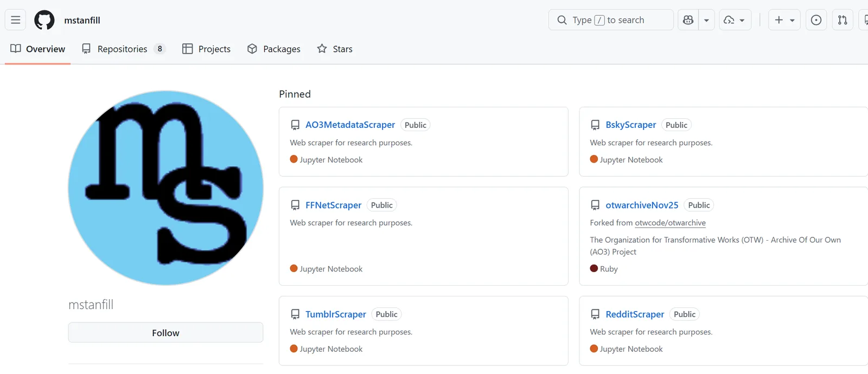The width and height of the screenshot is (868, 374).
Task: Click the Packages cube icon
Action: (252, 49)
